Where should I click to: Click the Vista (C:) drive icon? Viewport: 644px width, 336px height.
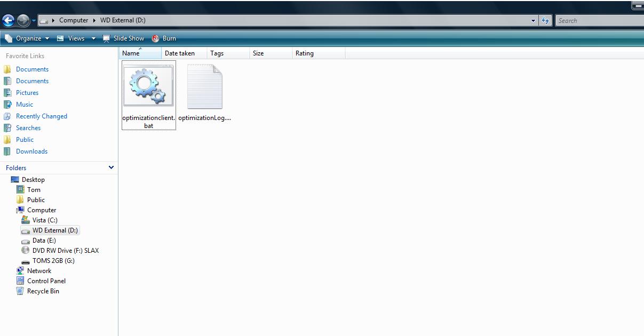coord(26,220)
